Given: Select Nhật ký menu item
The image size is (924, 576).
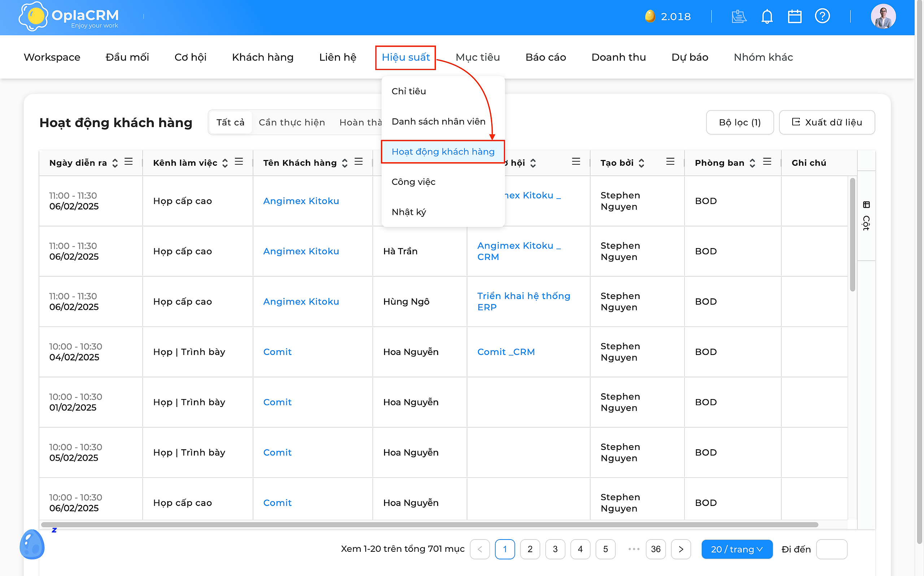Looking at the screenshot, I should (x=443, y=212).
